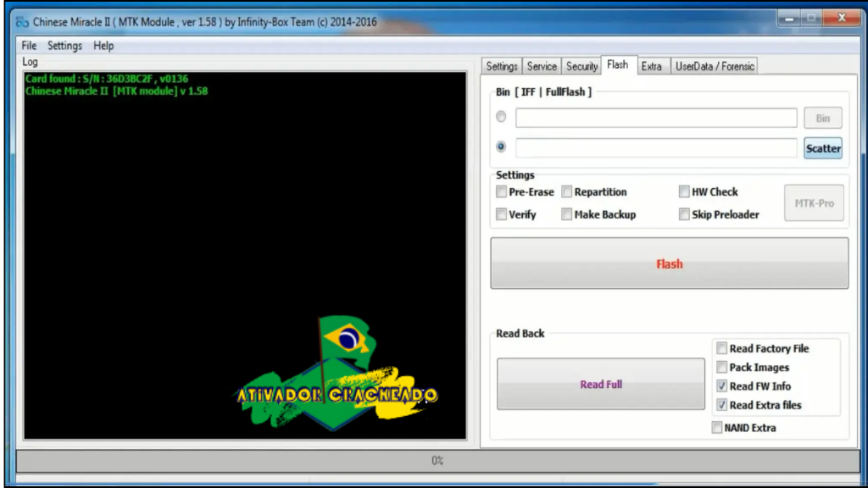The width and height of the screenshot is (868, 488).
Task: Enable the NAND Extra checkbox
Action: 717,428
